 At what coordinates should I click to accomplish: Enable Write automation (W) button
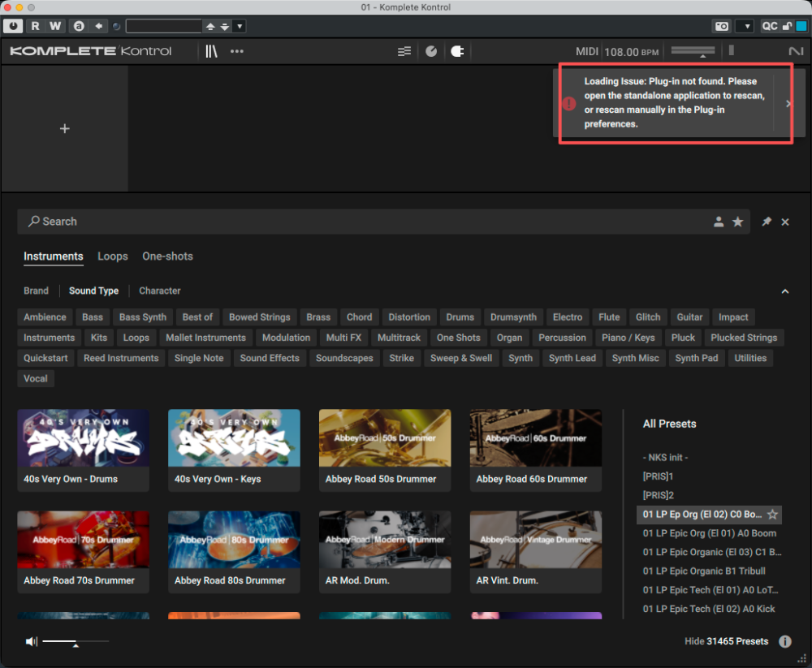[55, 26]
